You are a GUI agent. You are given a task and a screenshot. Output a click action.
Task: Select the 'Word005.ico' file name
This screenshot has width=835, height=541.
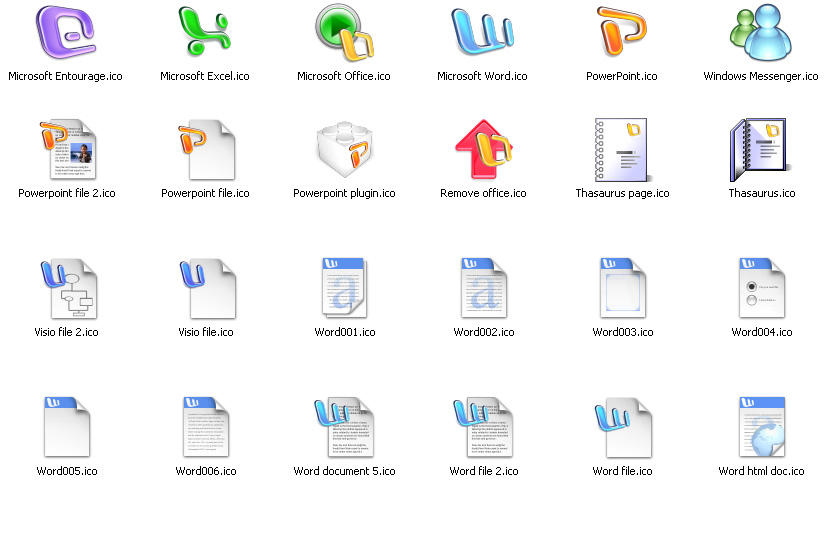click(x=67, y=472)
